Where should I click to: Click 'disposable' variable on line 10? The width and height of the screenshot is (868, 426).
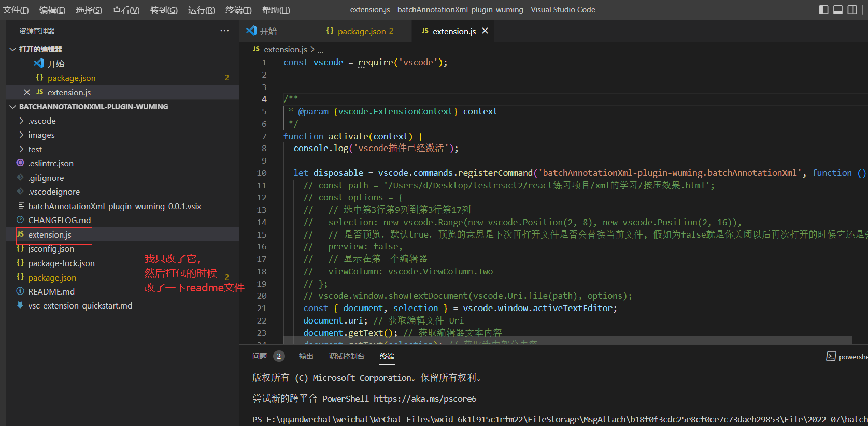point(338,173)
